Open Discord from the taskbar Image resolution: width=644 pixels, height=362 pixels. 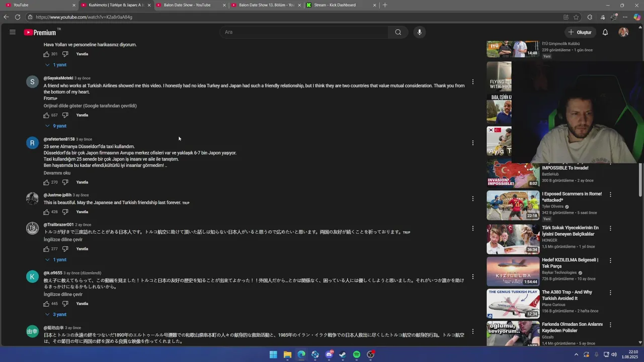click(x=329, y=354)
